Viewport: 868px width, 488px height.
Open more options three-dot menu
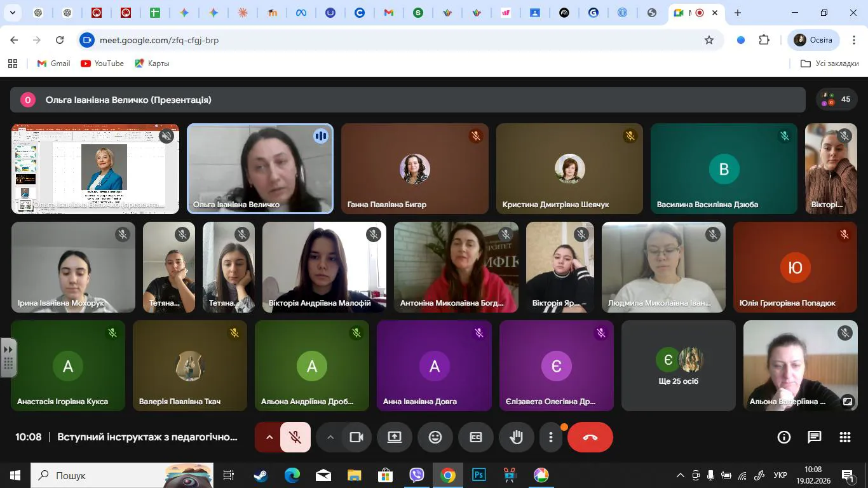point(550,437)
